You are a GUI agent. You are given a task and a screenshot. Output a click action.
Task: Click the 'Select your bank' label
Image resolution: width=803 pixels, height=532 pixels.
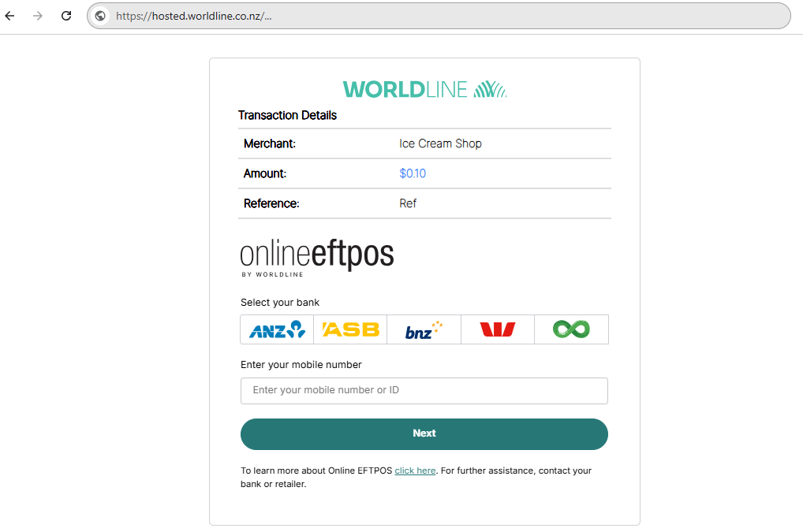[x=279, y=303]
